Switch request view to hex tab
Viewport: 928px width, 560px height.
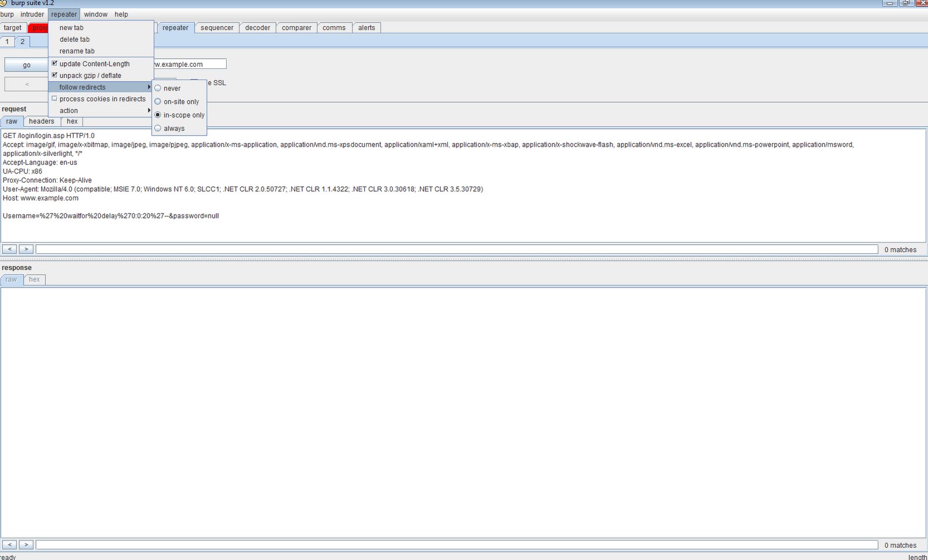point(72,121)
